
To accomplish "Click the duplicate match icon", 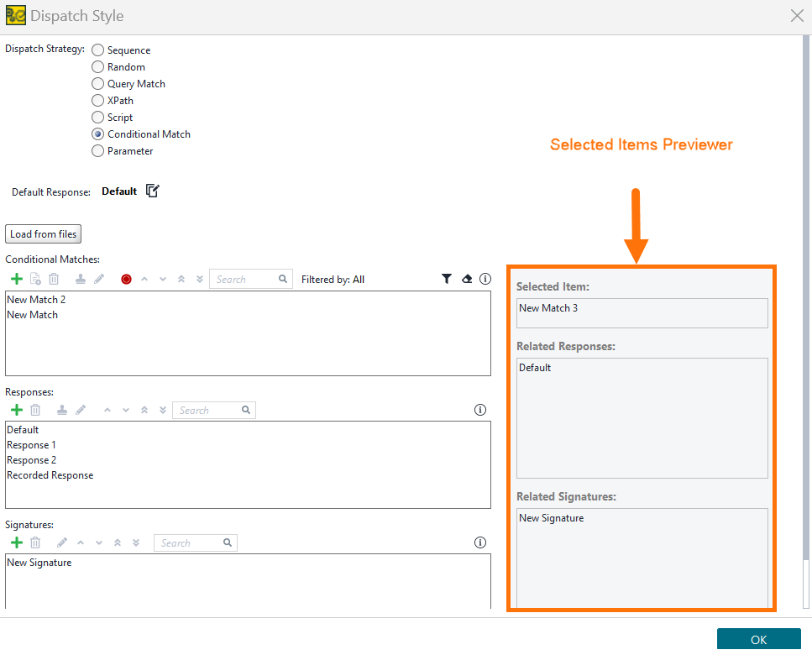I will (x=36, y=278).
